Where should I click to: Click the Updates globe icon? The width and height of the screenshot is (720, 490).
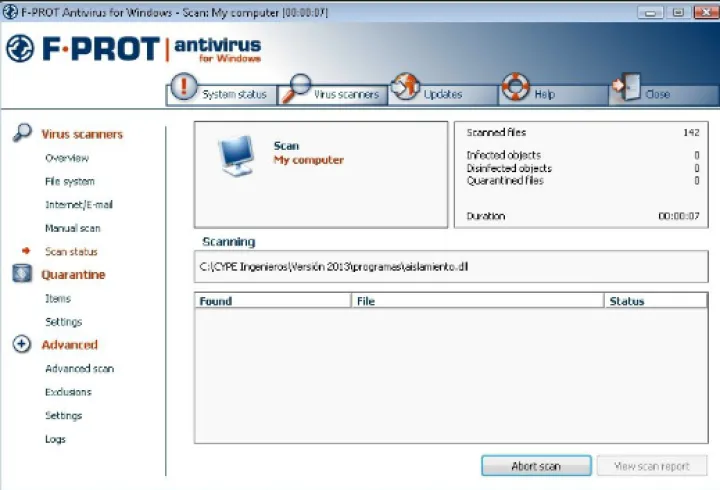coord(404,87)
